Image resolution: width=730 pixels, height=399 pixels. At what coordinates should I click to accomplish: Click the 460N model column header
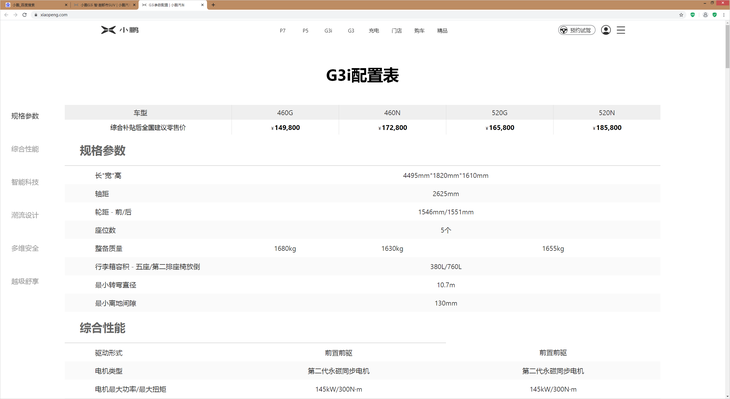point(392,113)
